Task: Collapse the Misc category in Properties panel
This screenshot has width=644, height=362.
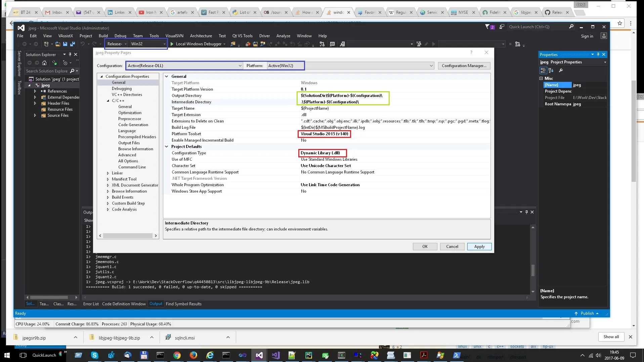Action: 541,79
